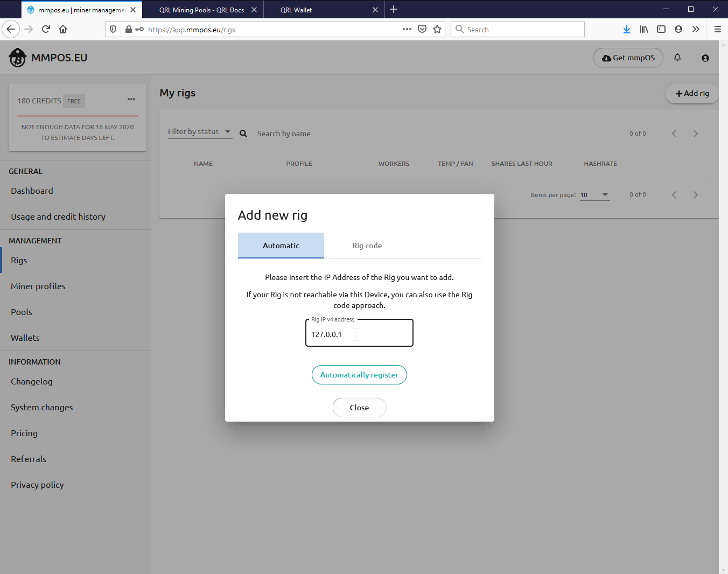Open the Firefox account icon in toolbar

click(678, 29)
